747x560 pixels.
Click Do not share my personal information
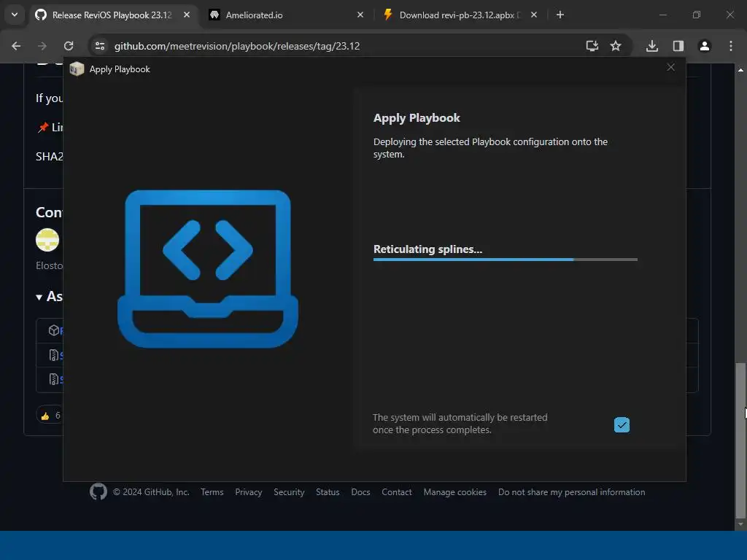572,492
